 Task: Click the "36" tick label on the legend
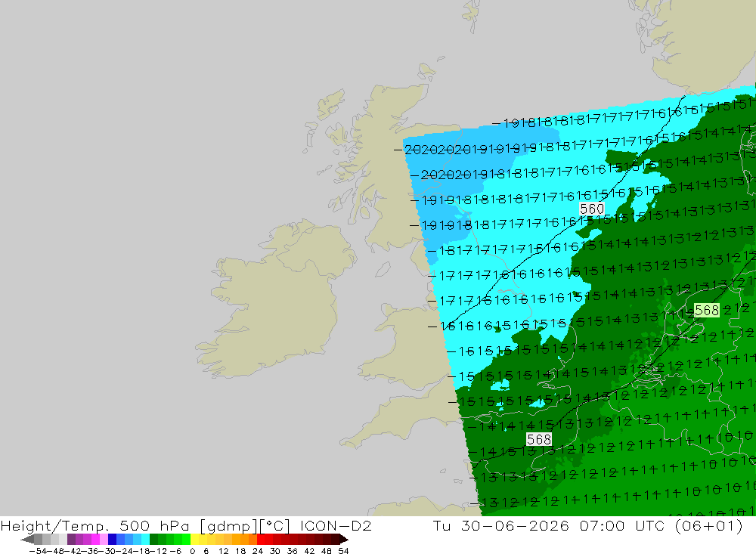(x=292, y=551)
